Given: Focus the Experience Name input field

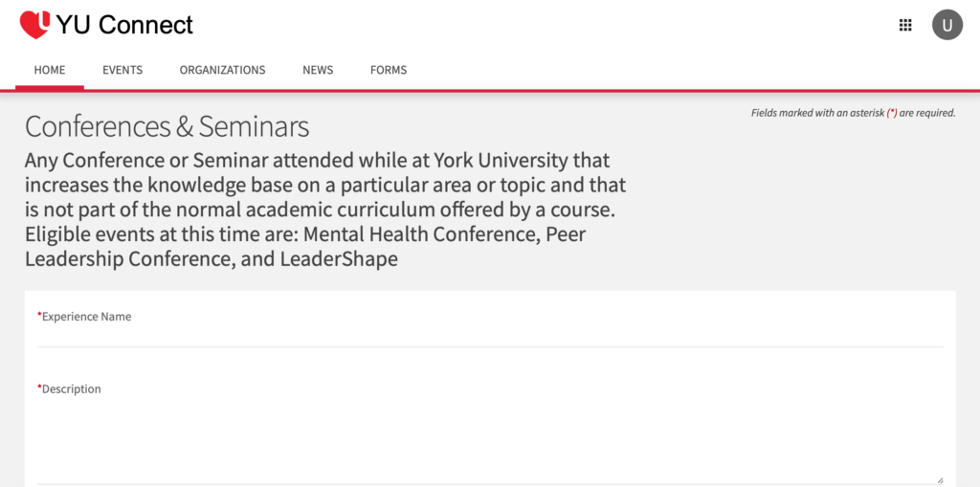Looking at the screenshot, I should tap(490, 336).
